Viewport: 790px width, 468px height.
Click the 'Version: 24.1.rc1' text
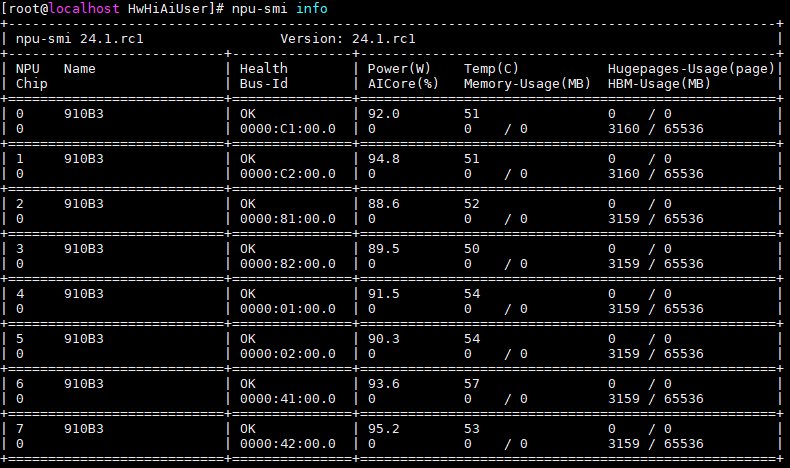coord(348,39)
